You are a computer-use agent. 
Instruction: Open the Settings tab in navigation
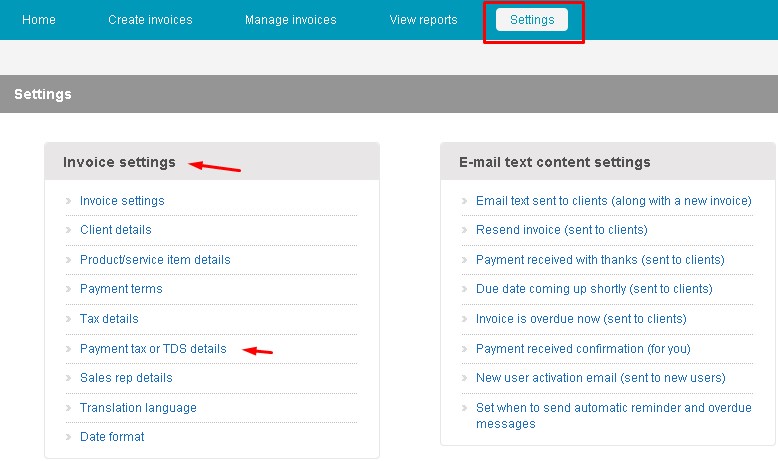click(532, 20)
